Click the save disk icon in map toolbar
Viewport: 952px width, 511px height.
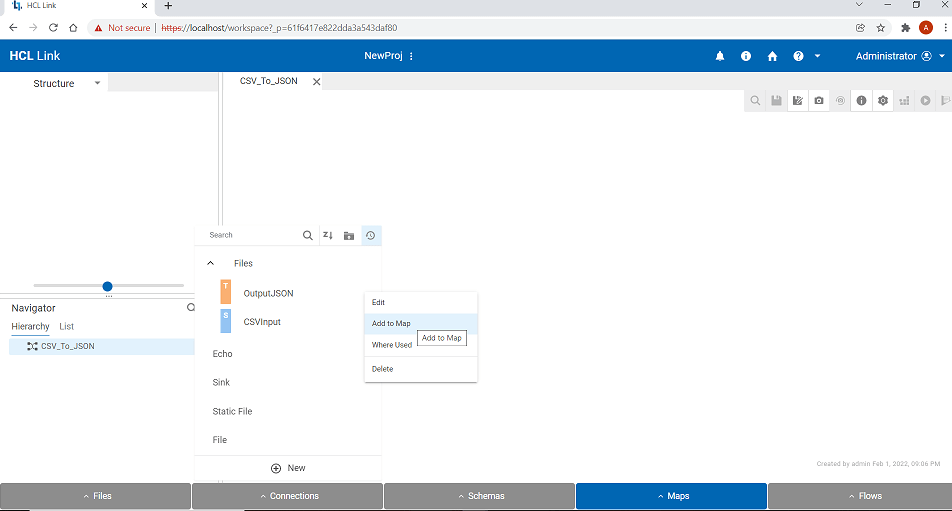pos(776,100)
